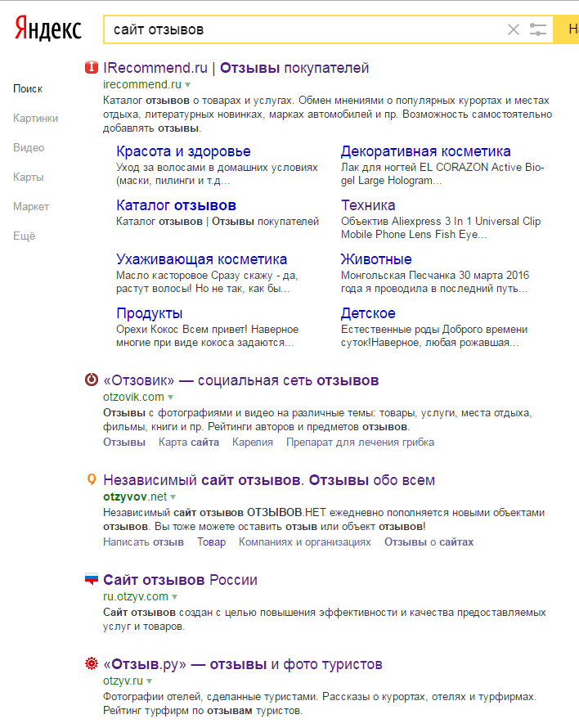Screen dimensions: 579x728
Task: Open the Карелия quick link
Action: (253, 443)
